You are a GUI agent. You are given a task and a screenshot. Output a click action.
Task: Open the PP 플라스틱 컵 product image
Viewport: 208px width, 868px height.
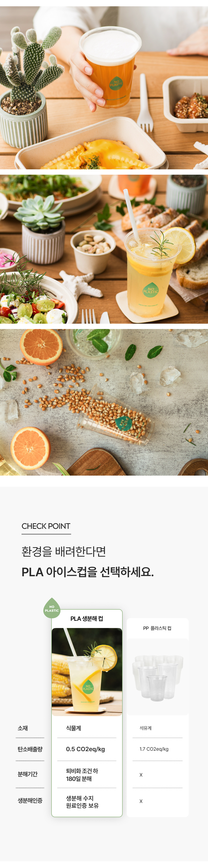pyautogui.click(x=157, y=677)
